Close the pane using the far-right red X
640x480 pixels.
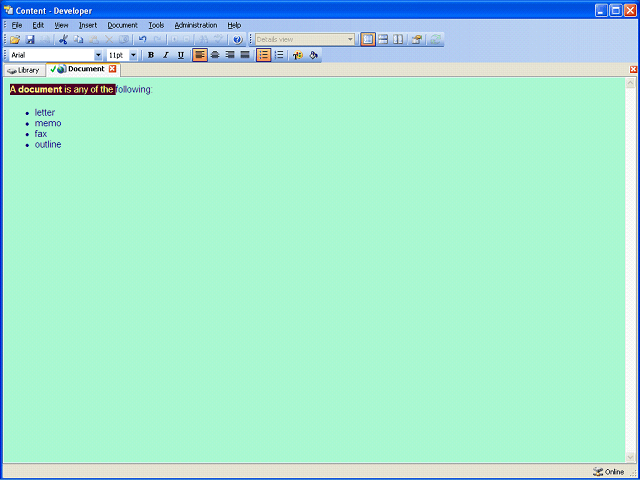pyautogui.click(x=633, y=69)
